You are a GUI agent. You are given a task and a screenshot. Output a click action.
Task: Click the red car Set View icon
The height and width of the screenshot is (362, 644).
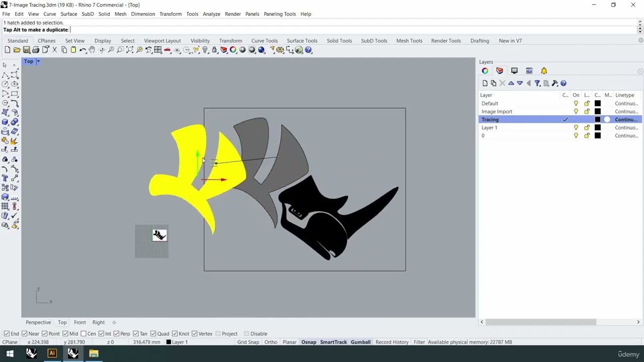[x=168, y=50]
